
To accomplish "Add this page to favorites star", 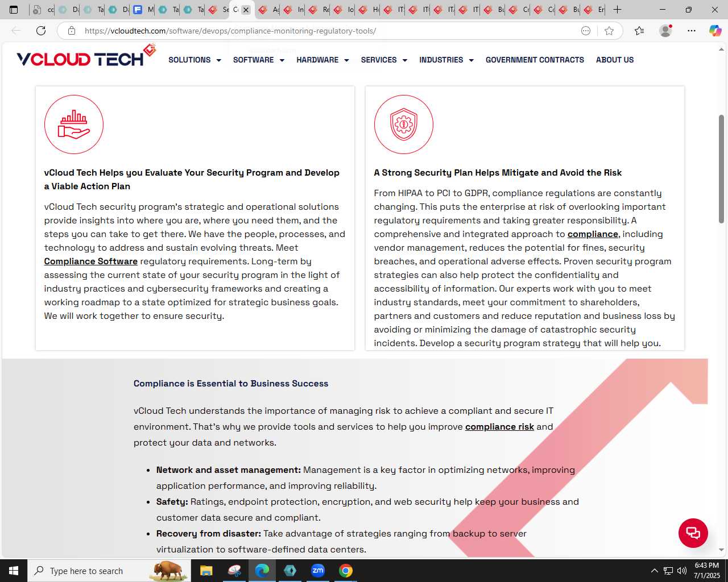I will [x=609, y=31].
